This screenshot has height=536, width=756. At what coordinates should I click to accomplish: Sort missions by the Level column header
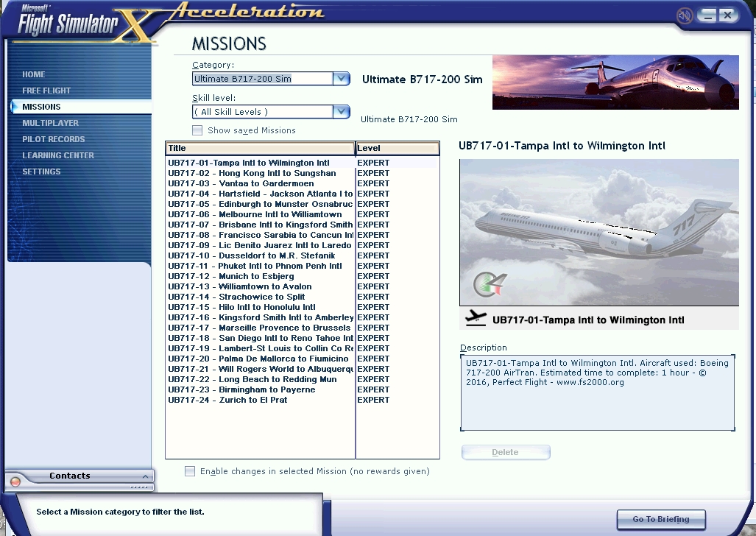pos(398,148)
